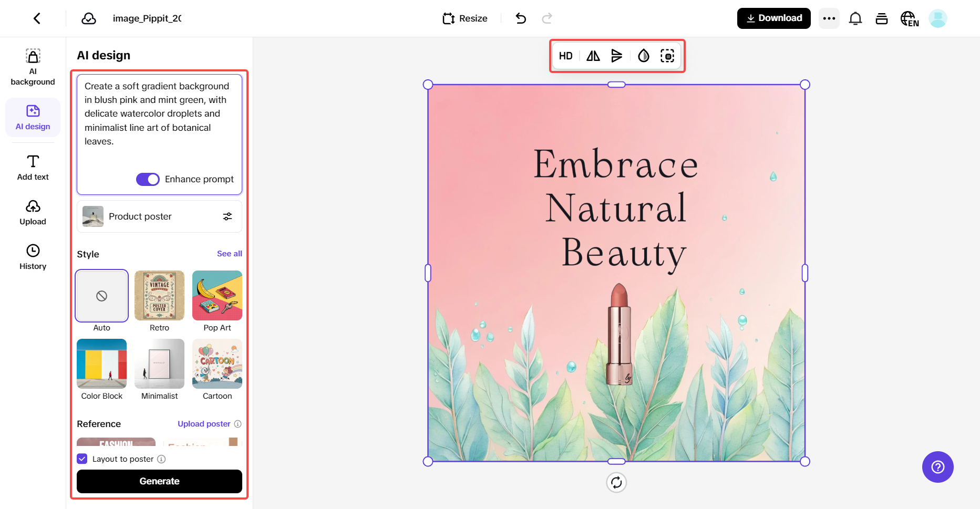
Task: Click the top-left resize handle of the image
Action: pyautogui.click(x=428, y=85)
